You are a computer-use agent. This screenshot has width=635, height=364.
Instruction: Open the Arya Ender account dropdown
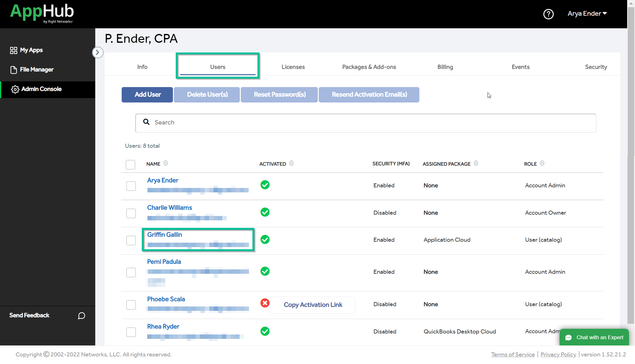[587, 14]
